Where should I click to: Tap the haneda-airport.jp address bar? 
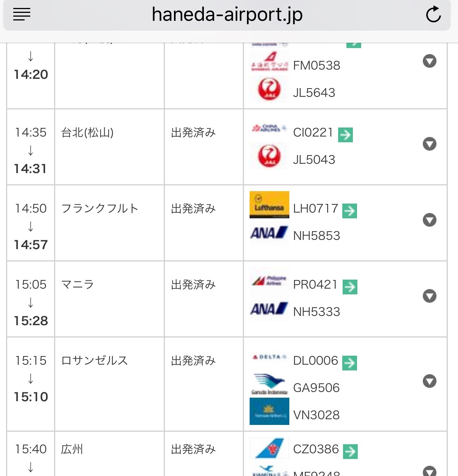227,15
